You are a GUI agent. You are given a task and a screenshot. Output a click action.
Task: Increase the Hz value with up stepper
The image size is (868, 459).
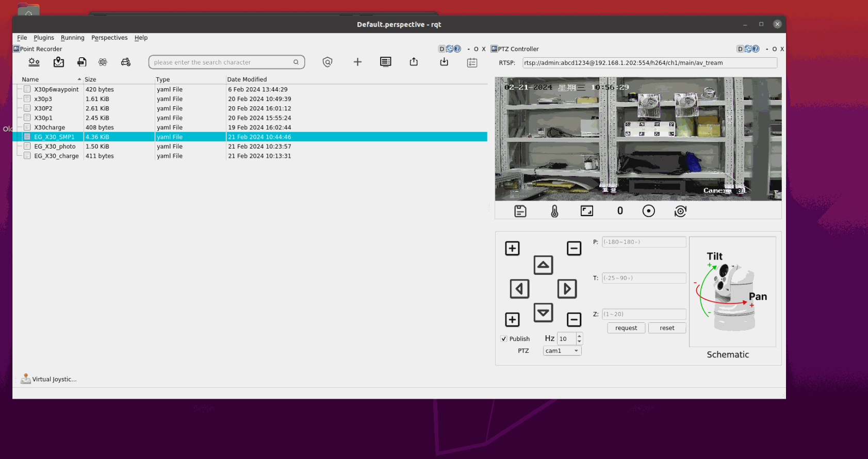point(580,336)
